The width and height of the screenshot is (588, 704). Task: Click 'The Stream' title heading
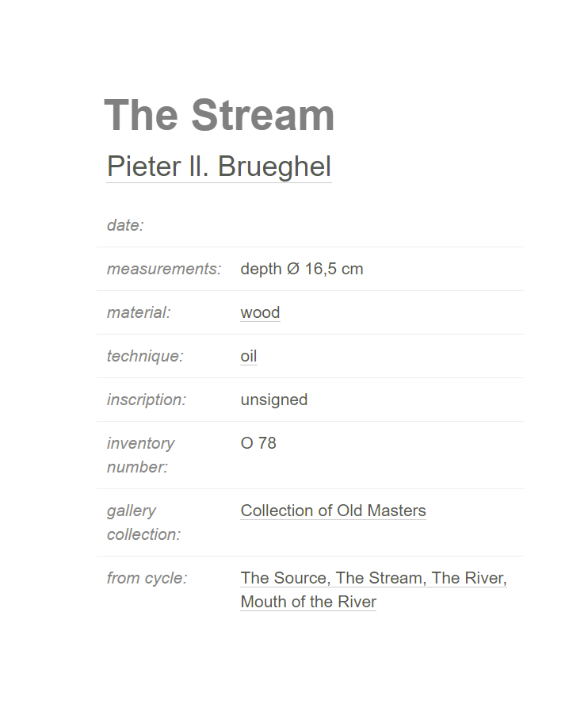(219, 115)
